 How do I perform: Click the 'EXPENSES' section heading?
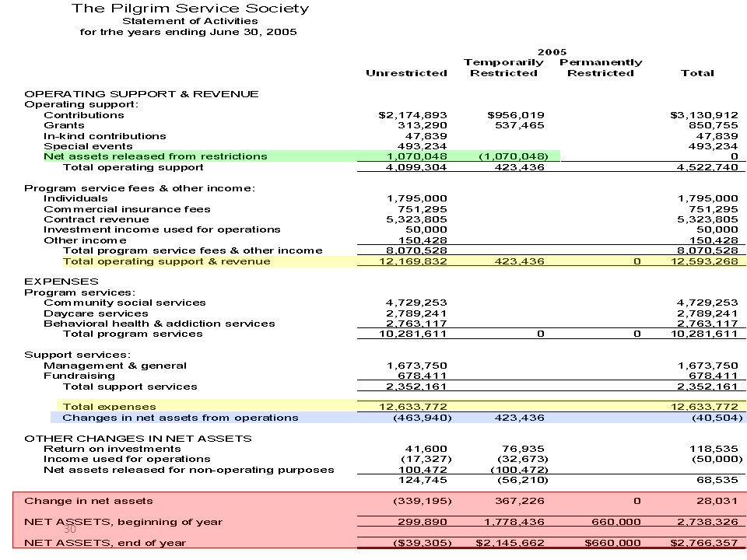(61, 282)
